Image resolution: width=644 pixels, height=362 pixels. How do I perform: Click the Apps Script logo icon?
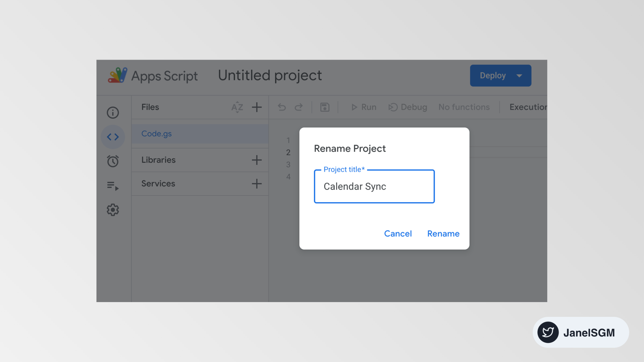click(x=117, y=75)
